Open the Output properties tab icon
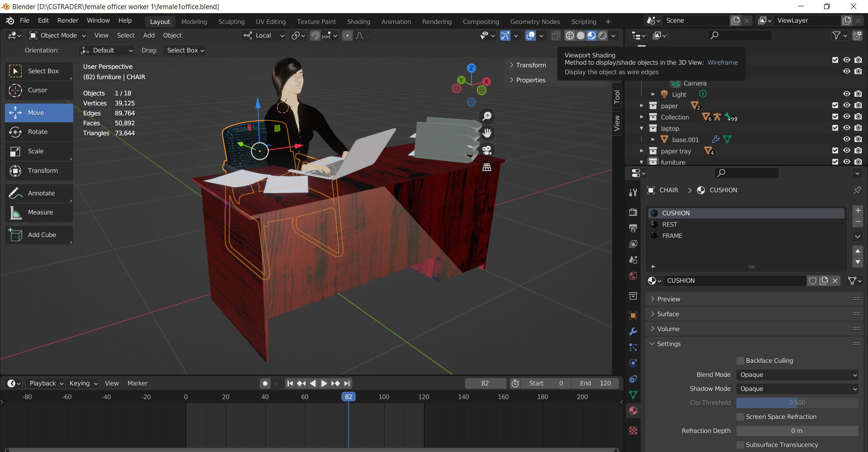Viewport: 868px width, 452px height. [x=633, y=228]
